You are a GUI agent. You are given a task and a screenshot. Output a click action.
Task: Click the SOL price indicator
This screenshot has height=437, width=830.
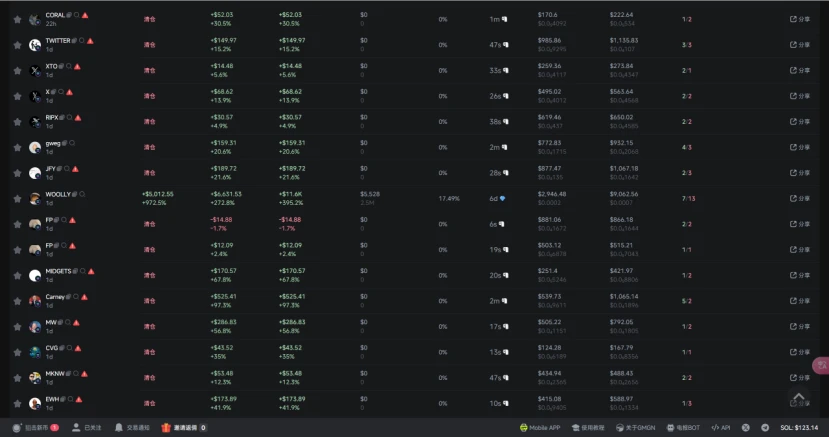pos(805,427)
